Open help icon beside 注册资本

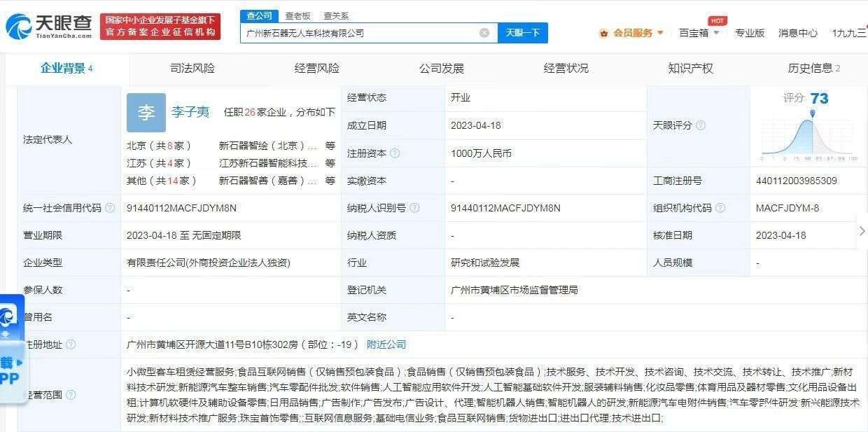pyautogui.click(x=395, y=153)
